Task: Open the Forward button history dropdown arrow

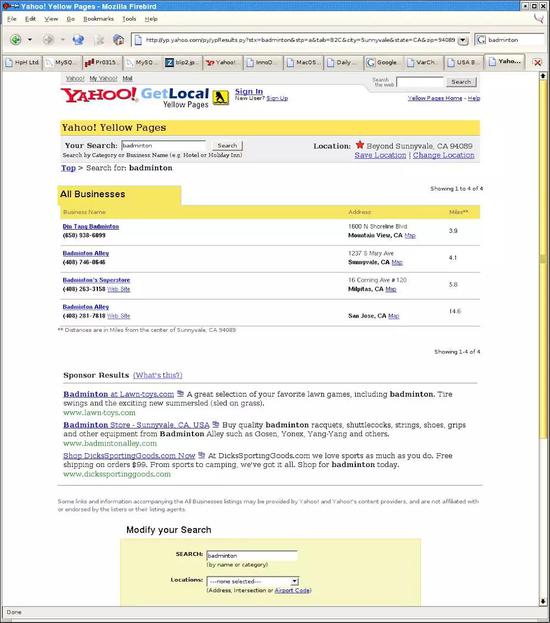Action: click(62, 40)
